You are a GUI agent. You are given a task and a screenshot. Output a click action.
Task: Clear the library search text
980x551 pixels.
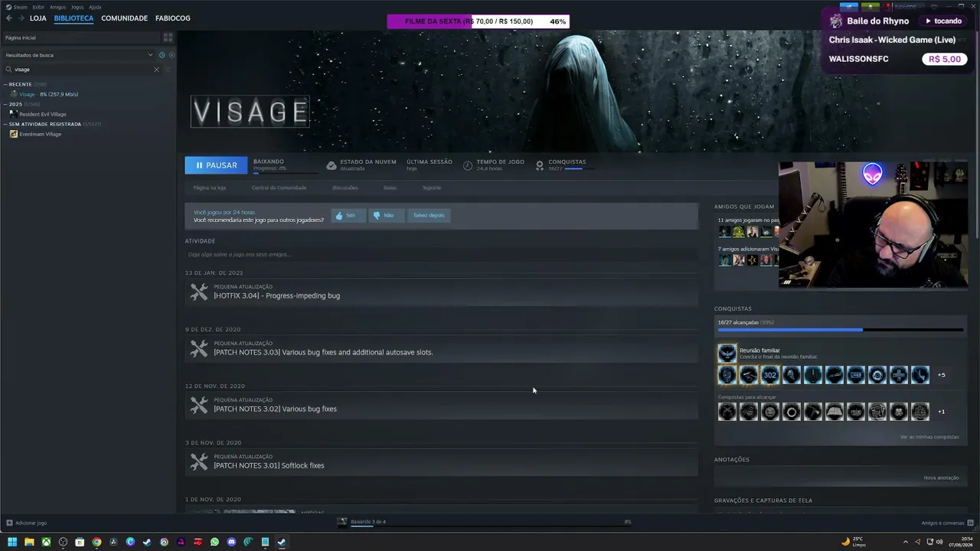tap(156, 70)
